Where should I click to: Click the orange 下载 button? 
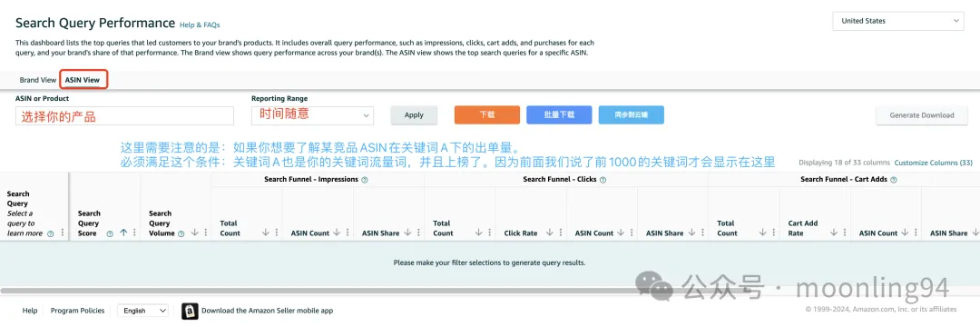pyautogui.click(x=487, y=115)
